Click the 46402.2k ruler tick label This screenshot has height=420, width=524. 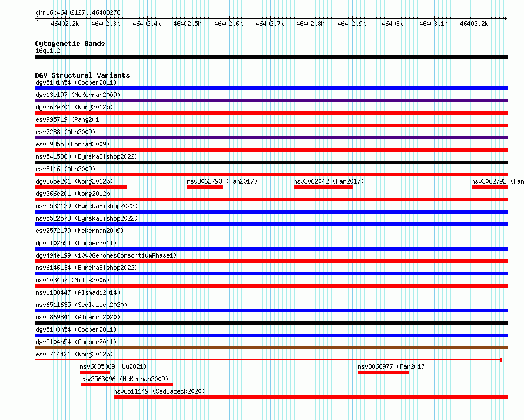tap(65, 24)
